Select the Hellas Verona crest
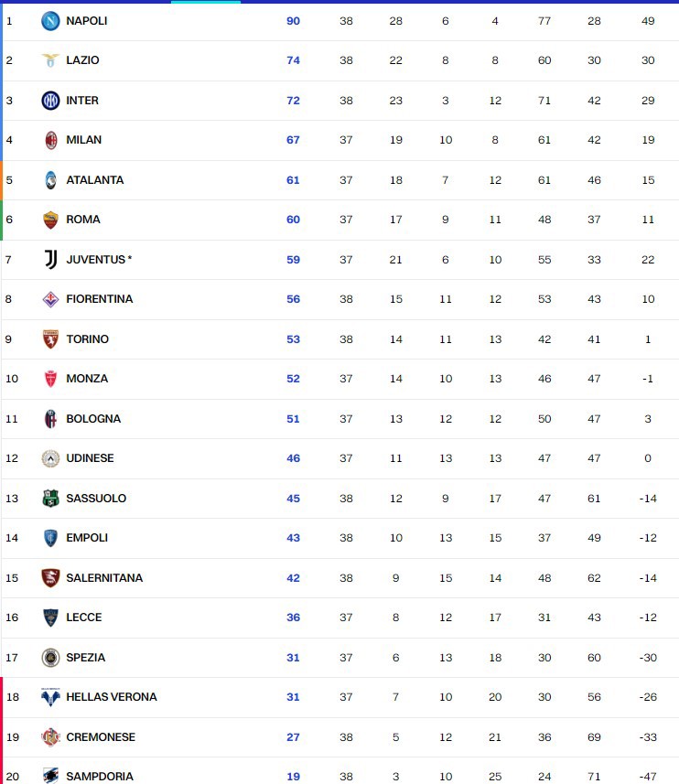The image size is (679, 784). click(x=50, y=697)
